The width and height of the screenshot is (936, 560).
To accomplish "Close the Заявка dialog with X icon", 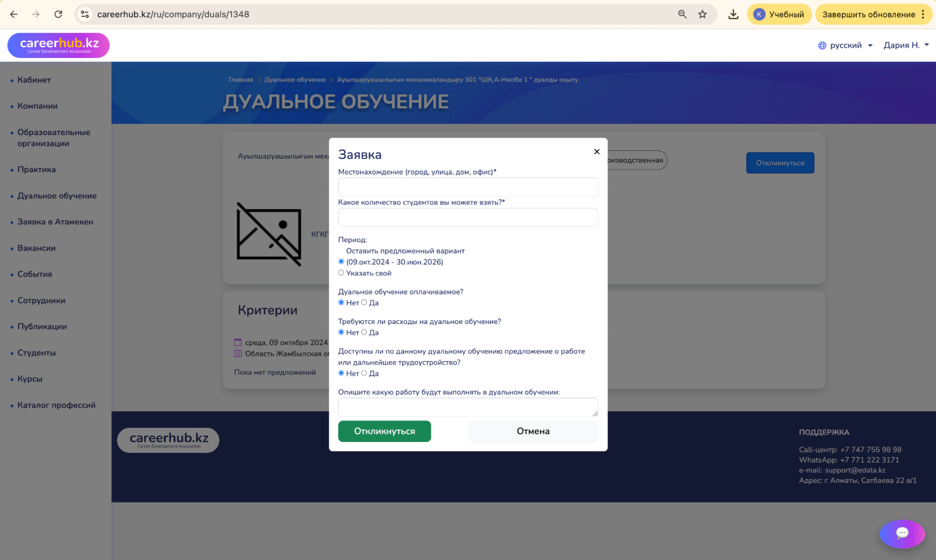I will click(597, 151).
